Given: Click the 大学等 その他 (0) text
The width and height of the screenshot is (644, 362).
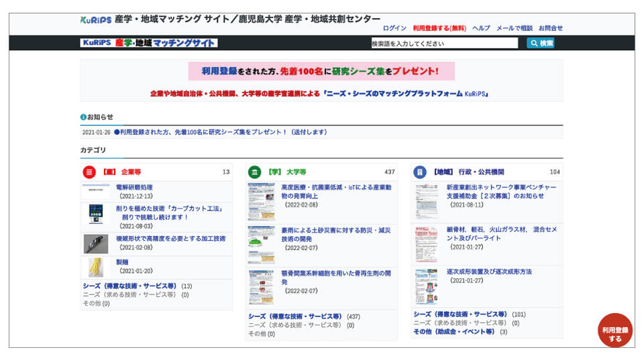Looking at the screenshot, I should pos(261,334).
